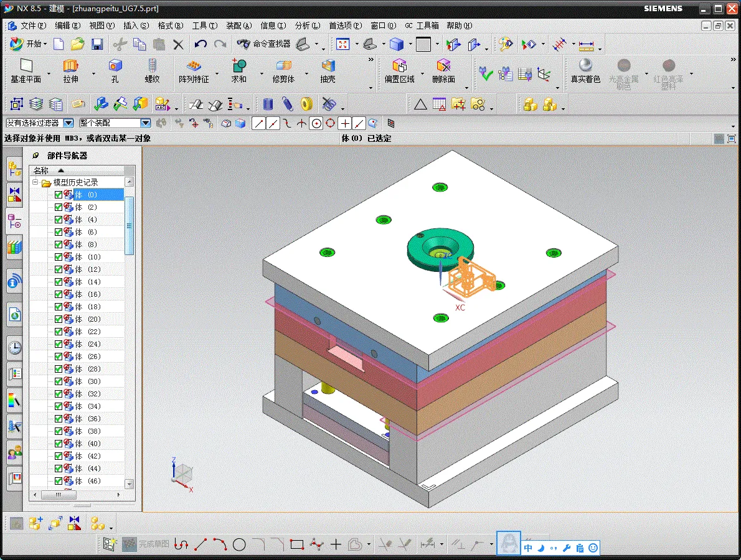Expand the 偏置区域 dropdown arrow
Screen dimensions: 741x560
pos(422,73)
